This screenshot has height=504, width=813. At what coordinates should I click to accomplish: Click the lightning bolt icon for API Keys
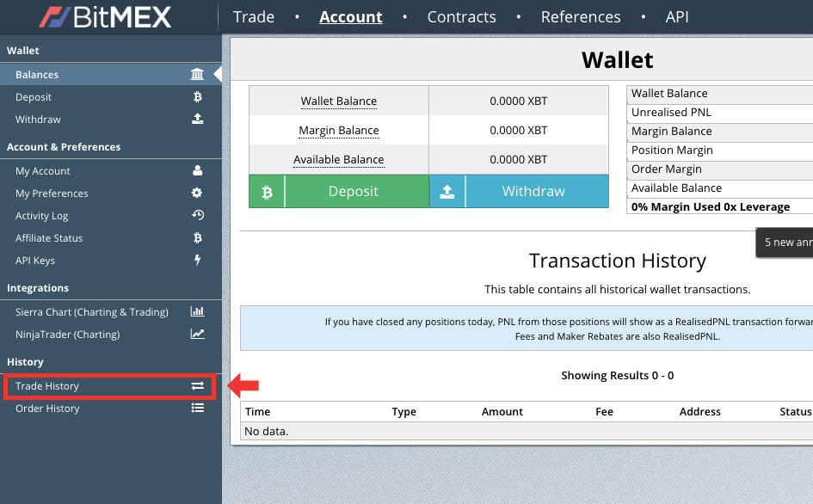coord(197,261)
